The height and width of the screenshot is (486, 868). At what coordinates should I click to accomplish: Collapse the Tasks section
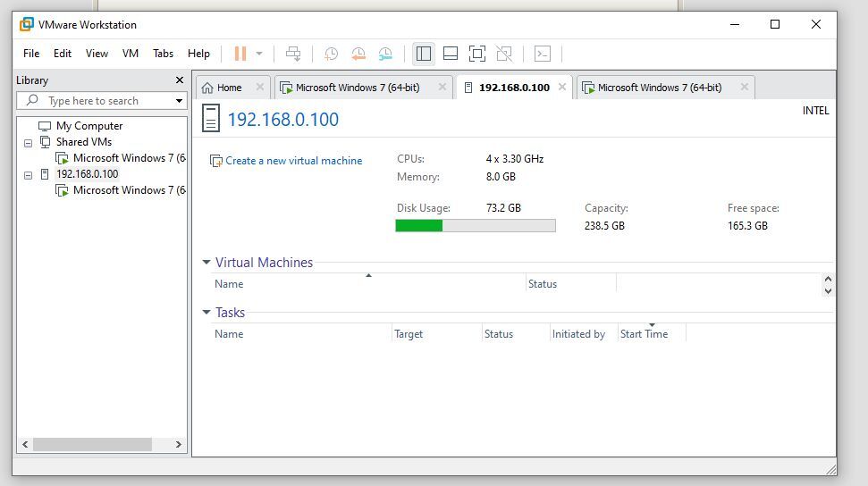click(x=206, y=312)
